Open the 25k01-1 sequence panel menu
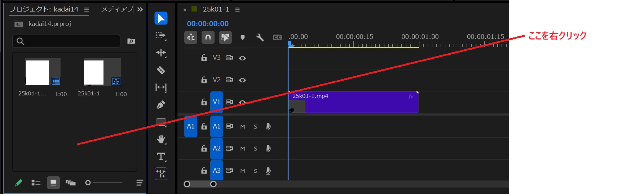 pos(237,10)
